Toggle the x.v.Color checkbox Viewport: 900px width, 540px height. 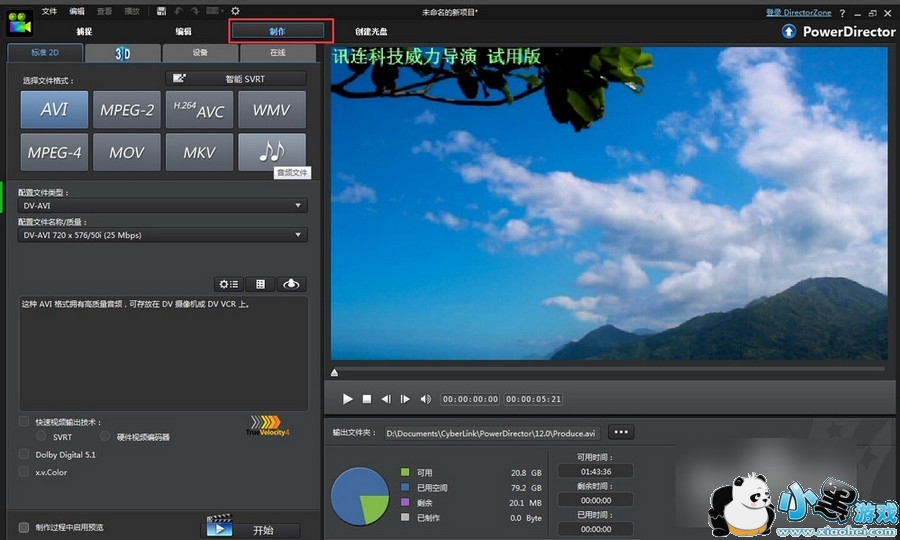coord(25,472)
